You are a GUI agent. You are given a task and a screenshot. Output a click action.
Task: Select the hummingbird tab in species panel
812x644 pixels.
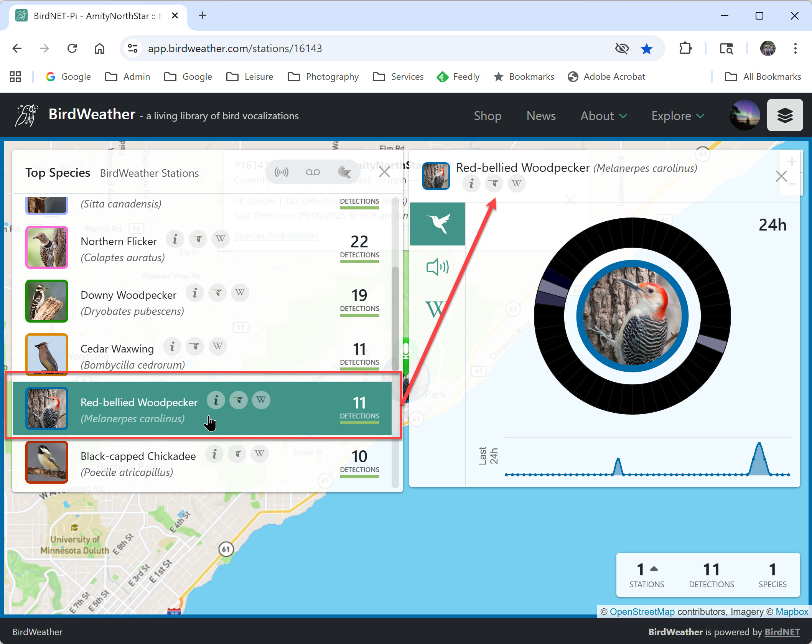(437, 224)
